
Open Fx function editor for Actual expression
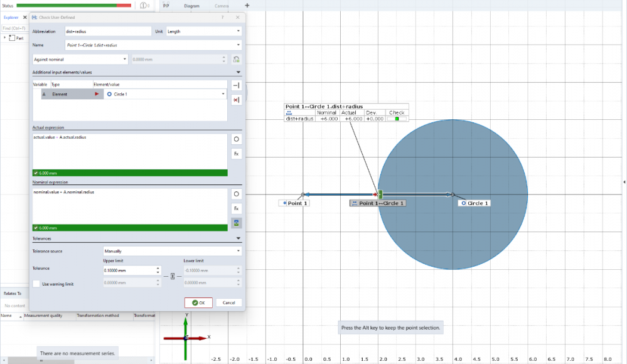[237, 154]
